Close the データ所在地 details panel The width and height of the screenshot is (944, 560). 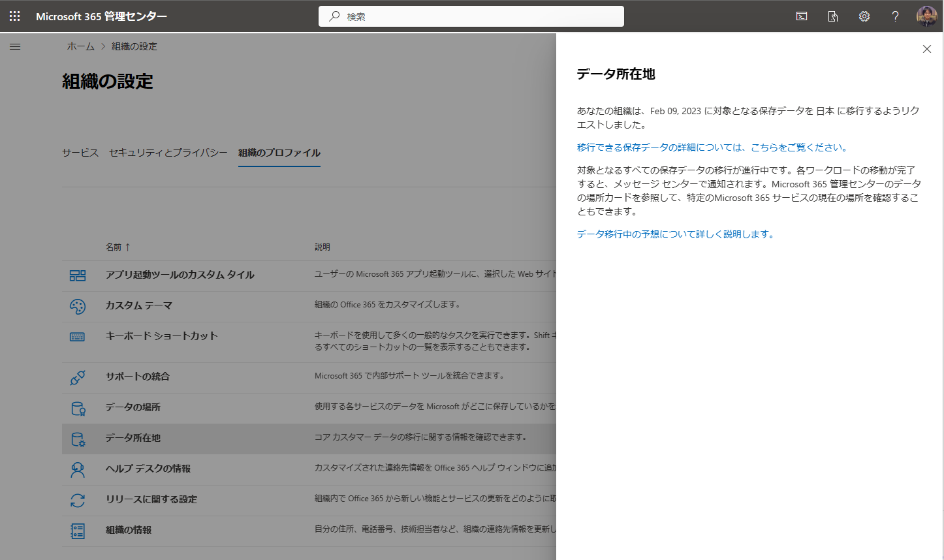point(926,48)
